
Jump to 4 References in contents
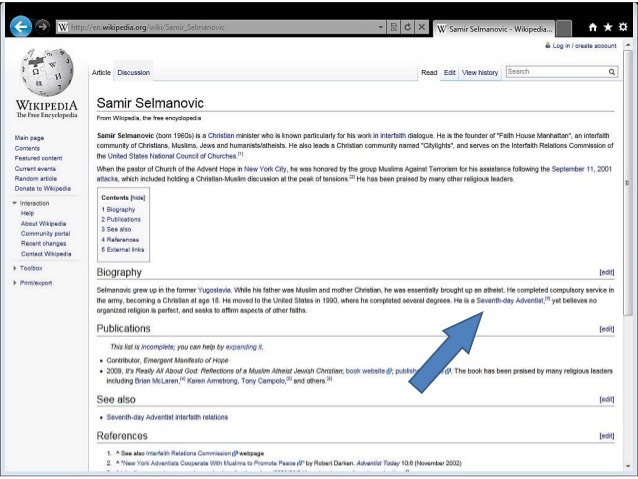point(120,240)
